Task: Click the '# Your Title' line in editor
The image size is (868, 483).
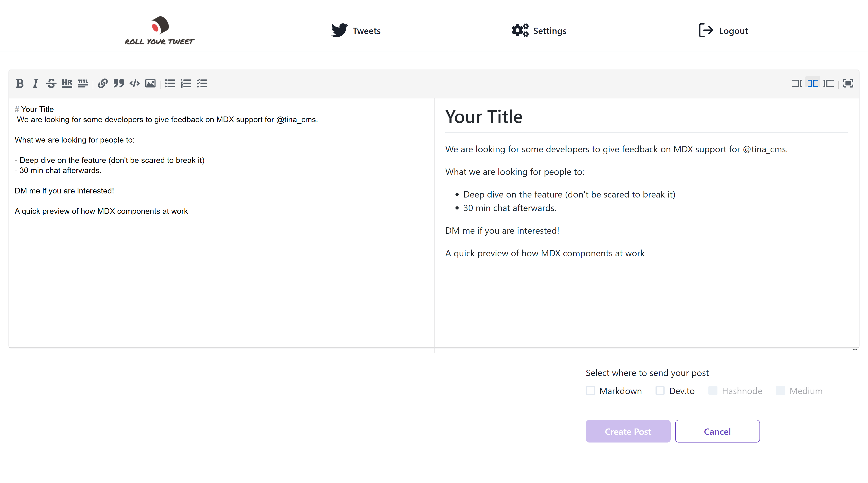Action: (x=34, y=109)
